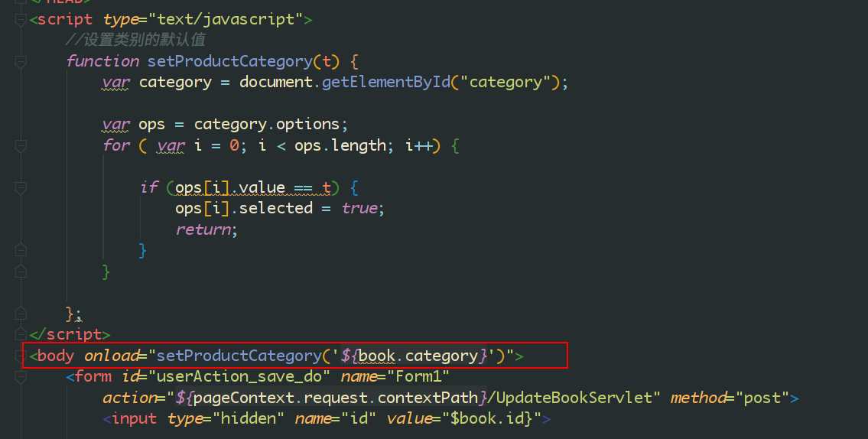Click the document identifier

pos(276,82)
